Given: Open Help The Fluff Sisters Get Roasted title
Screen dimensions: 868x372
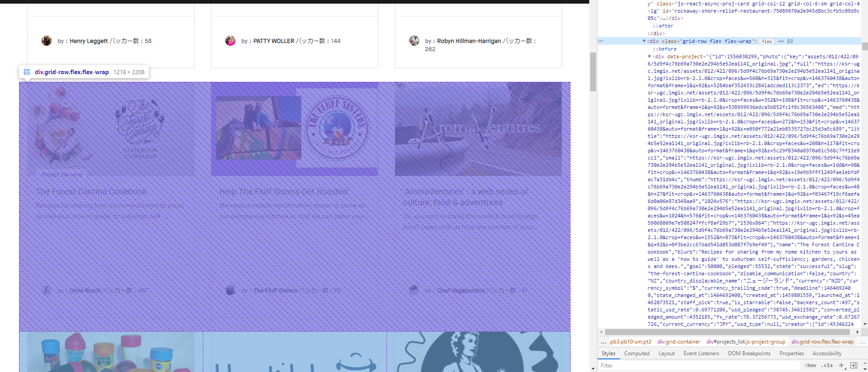Looking at the screenshot, I should [283, 192].
